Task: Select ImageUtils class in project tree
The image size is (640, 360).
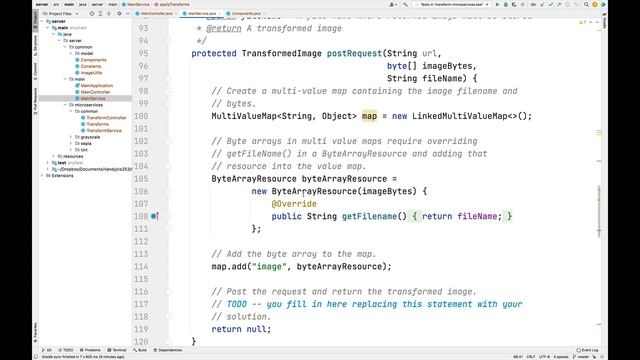Action: (89, 73)
